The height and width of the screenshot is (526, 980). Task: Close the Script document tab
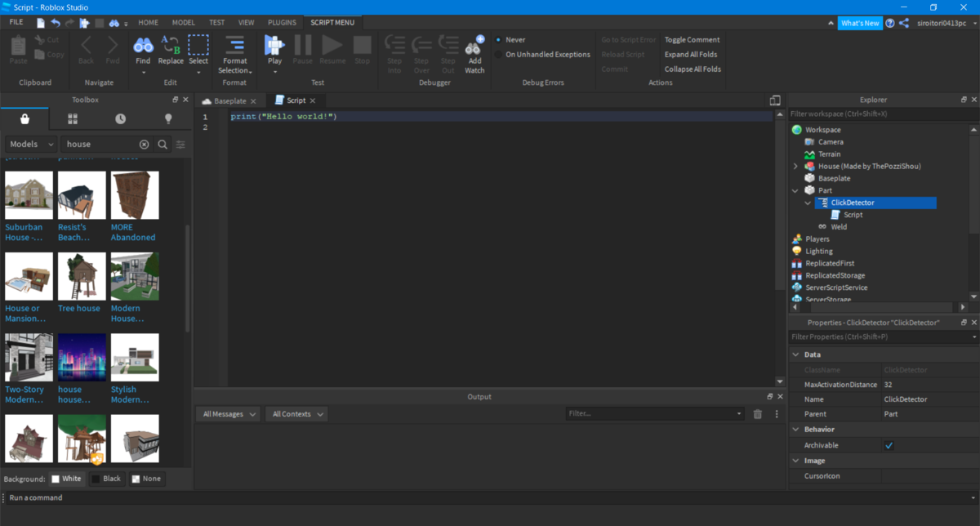point(313,101)
